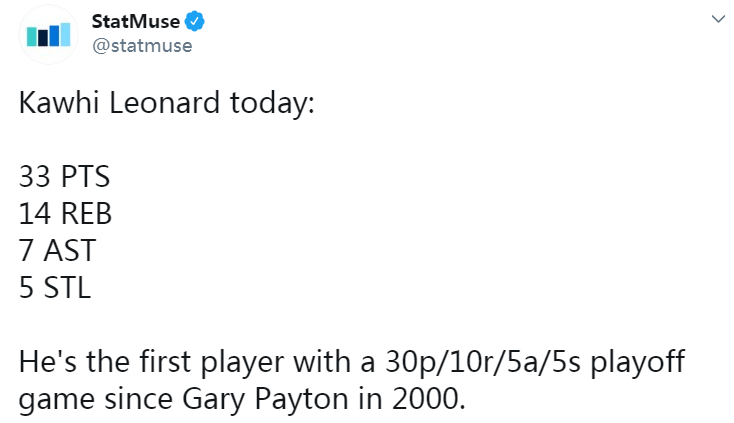The width and height of the screenshot is (734, 423).
Task: Click the "7 AST" stat line
Action: tap(58, 250)
